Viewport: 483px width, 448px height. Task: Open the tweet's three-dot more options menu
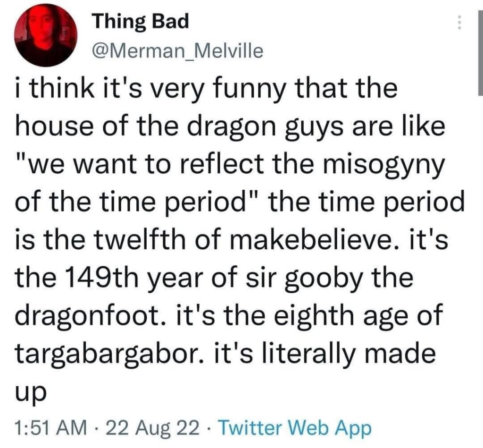(x=459, y=22)
